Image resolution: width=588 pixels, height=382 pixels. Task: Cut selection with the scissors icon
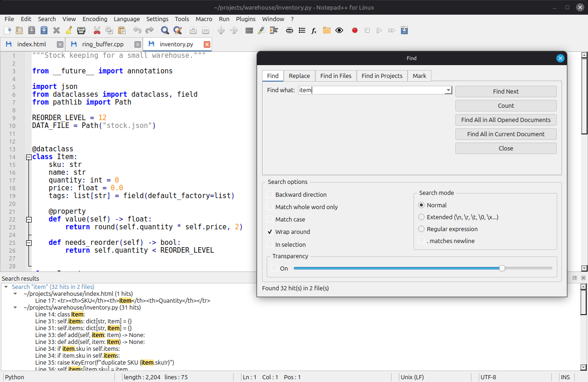tap(97, 31)
